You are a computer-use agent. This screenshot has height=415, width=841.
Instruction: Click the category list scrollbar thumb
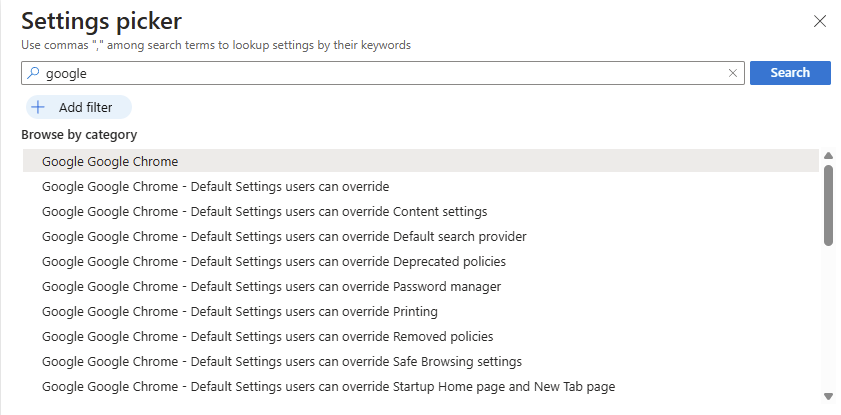pyautogui.click(x=828, y=205)
